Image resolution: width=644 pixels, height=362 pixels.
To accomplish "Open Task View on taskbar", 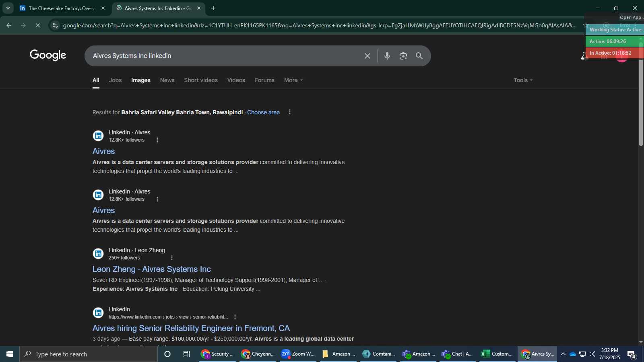I will (187, 354).
